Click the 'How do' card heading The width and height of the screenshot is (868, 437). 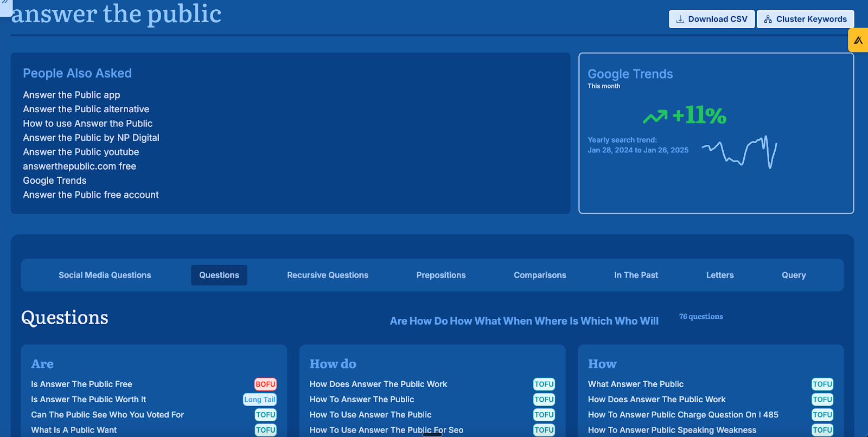pyautogui.click(x=333, y=364)
